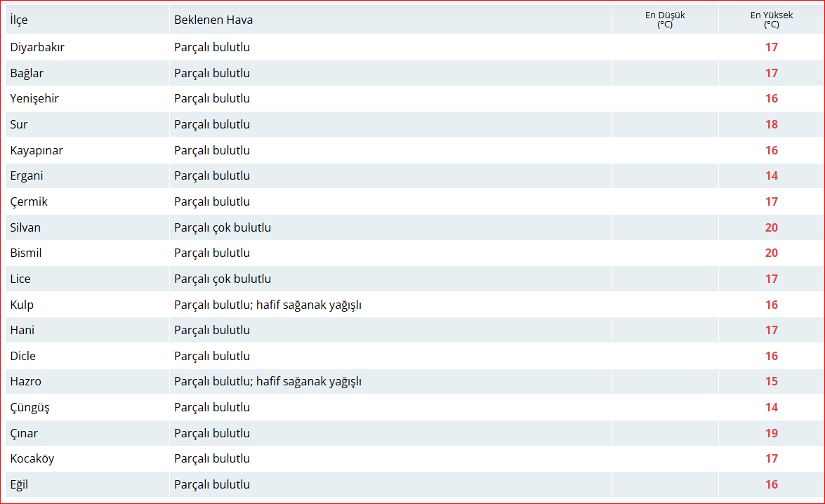Click the En Düşük (°C) column header
Viewport: 825px width, 504px height.
665,20
